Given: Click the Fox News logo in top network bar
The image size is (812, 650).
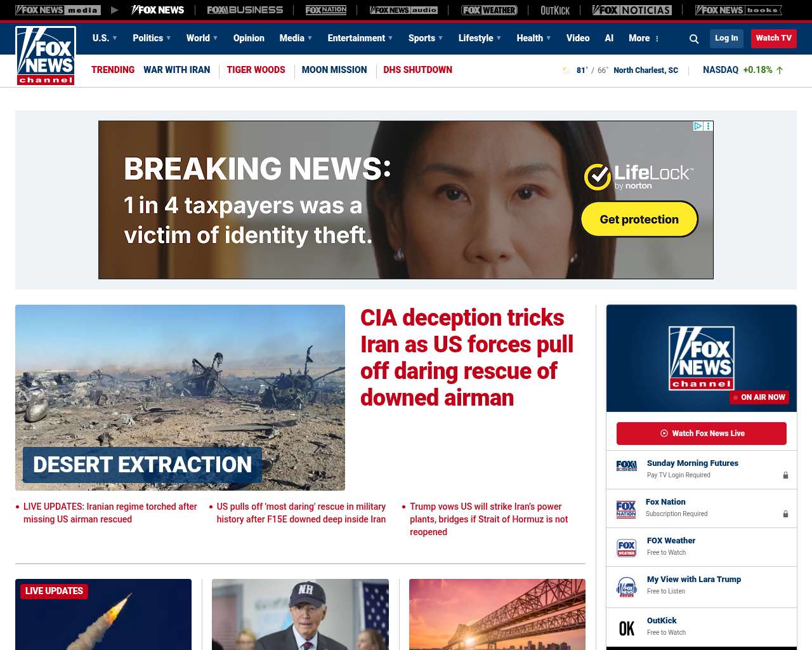Looking at the screenshot, I should pyautogui.click(x=158, y=10).
